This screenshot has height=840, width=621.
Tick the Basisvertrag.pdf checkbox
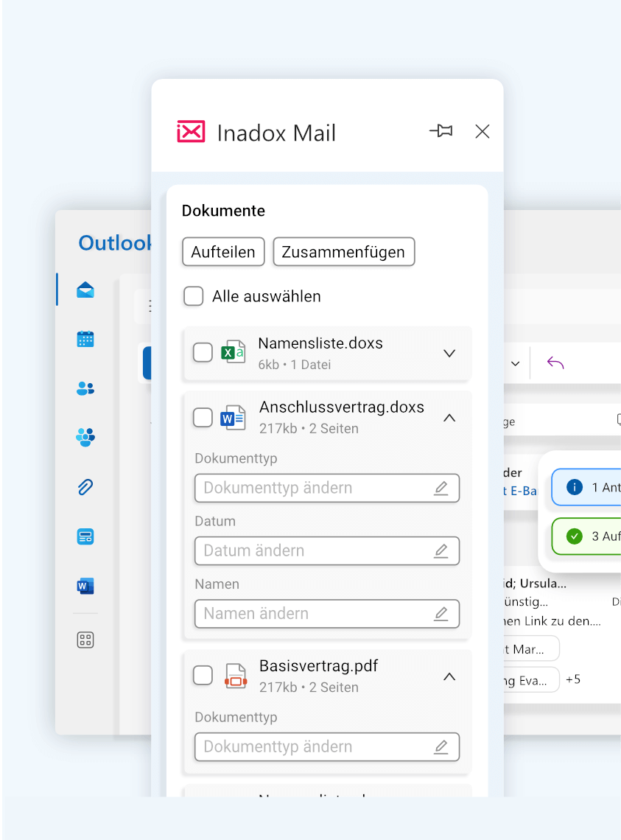(203, 675)
